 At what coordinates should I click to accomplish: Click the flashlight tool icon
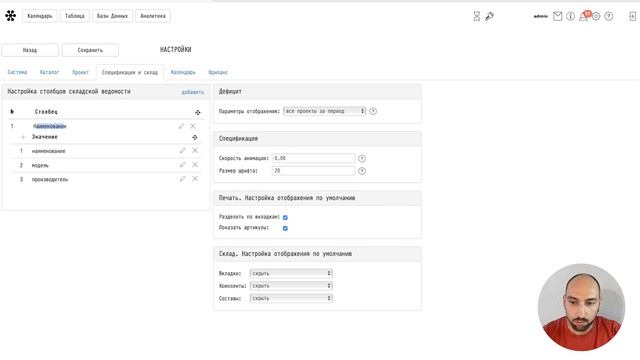[489, 16]
